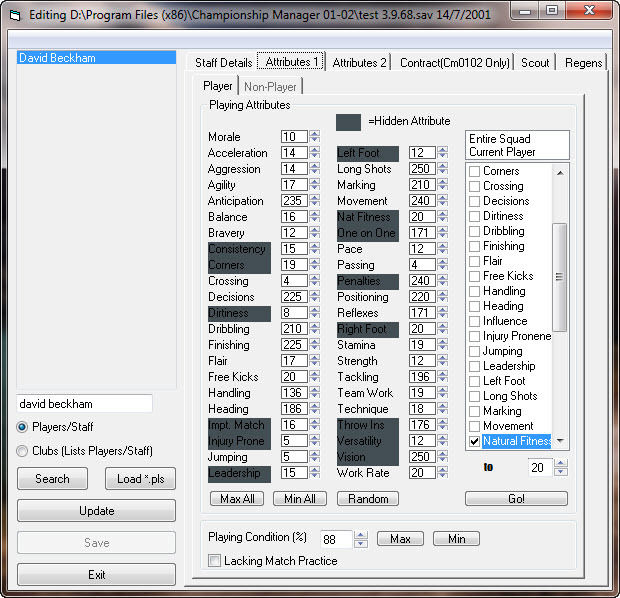This screenshot has height=598, width=620.
Task: Uncheck the Natural Fitness checkbox
Action: [x=474, y=441]
